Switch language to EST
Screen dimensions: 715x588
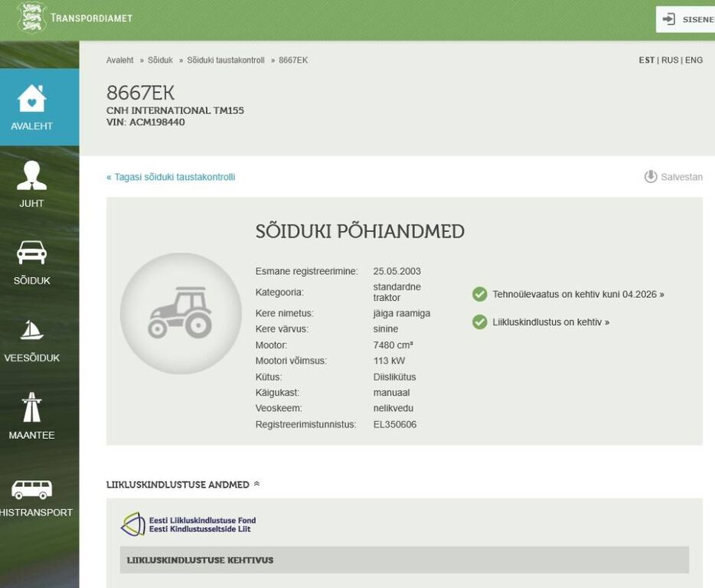[646, 60]
